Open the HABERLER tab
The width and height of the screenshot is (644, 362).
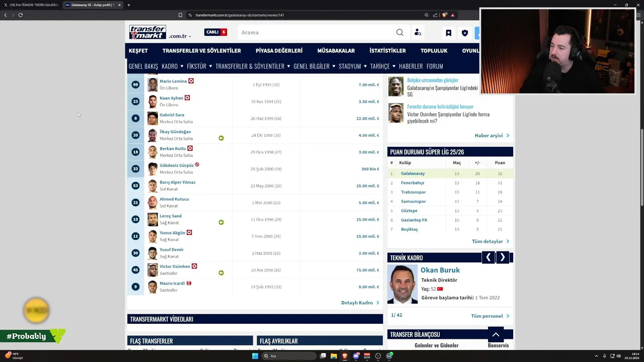pos(411,66)
